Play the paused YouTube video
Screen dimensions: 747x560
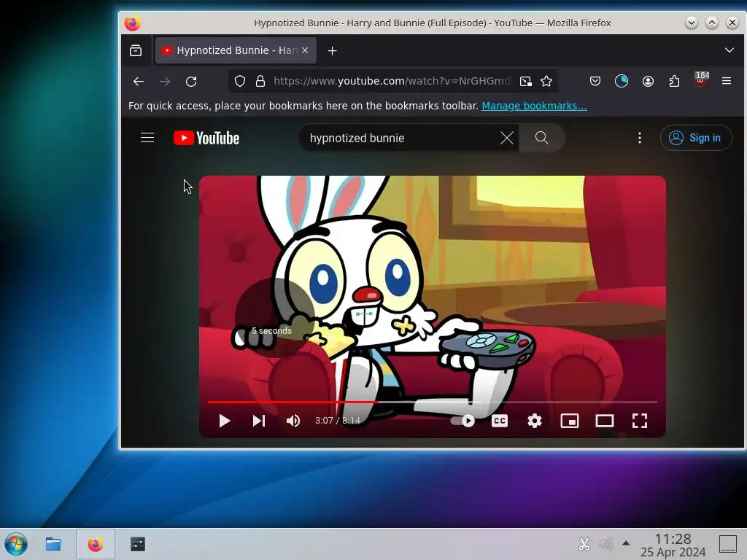point(225,421)
